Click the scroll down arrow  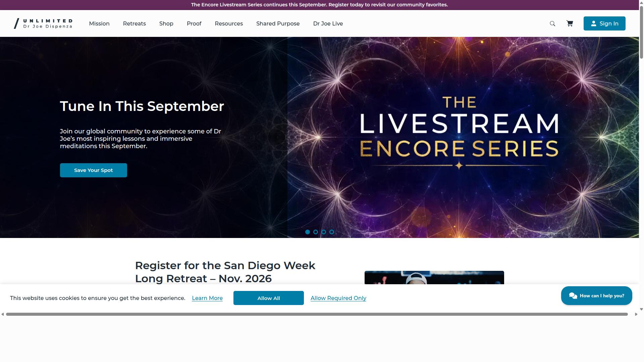point(641,309)
